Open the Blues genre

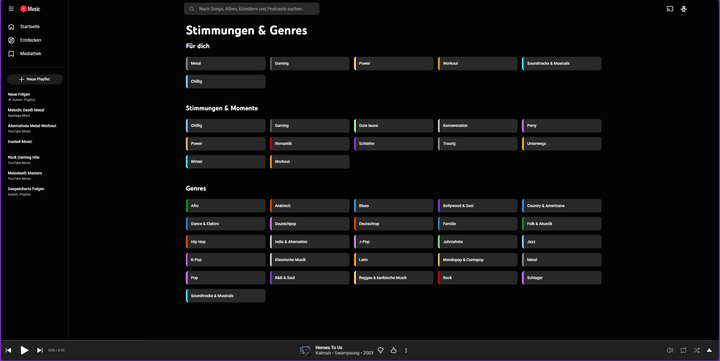click(x=394, y=206)
